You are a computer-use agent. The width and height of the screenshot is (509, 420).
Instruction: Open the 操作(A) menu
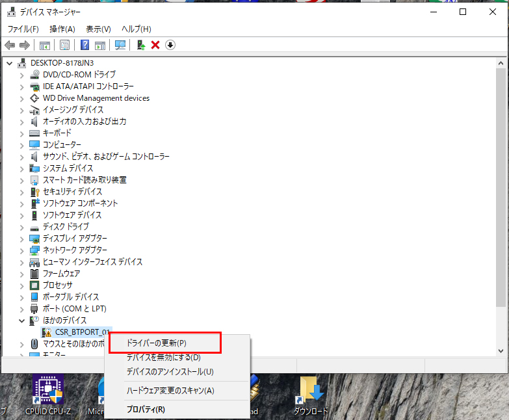tap(62, 29)
